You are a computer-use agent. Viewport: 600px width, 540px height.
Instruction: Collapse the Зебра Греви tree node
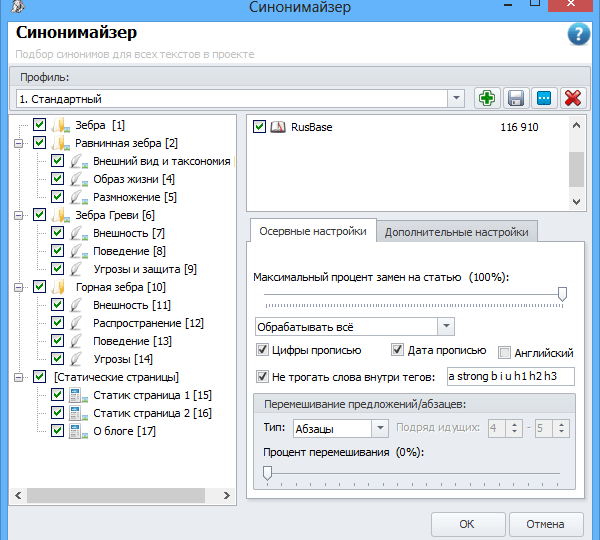point(18,215)
